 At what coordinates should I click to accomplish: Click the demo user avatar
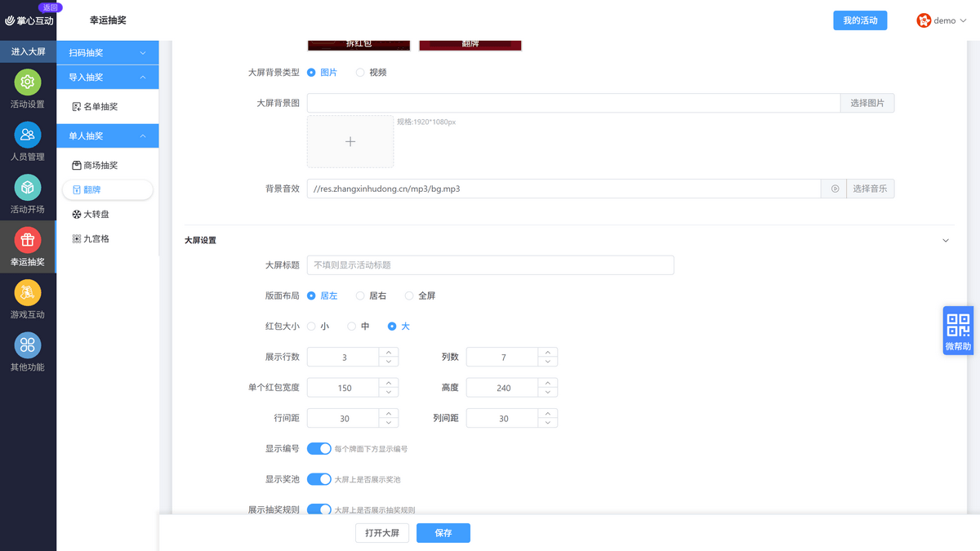[924, 20]
